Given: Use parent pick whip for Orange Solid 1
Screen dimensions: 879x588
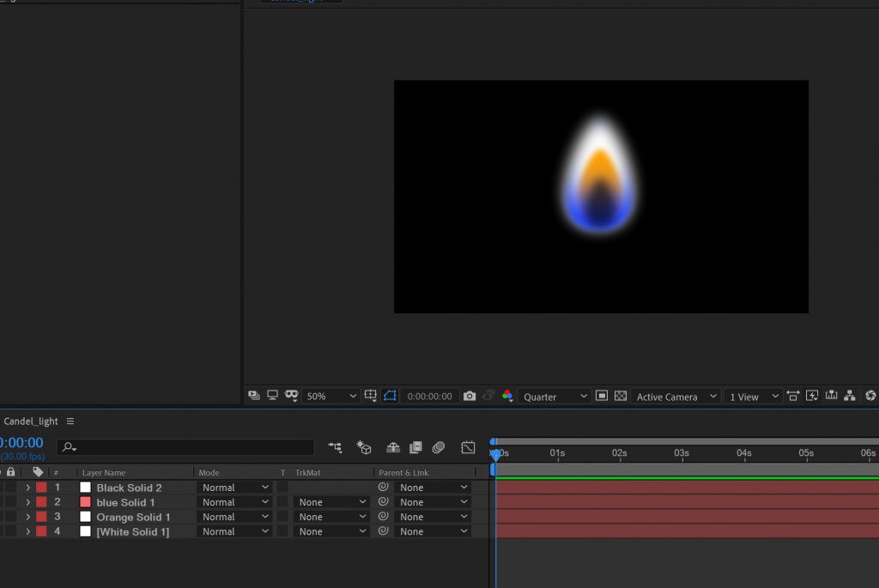Looking at the screenshot, I should pyautogui.click(x=384, y=516).
